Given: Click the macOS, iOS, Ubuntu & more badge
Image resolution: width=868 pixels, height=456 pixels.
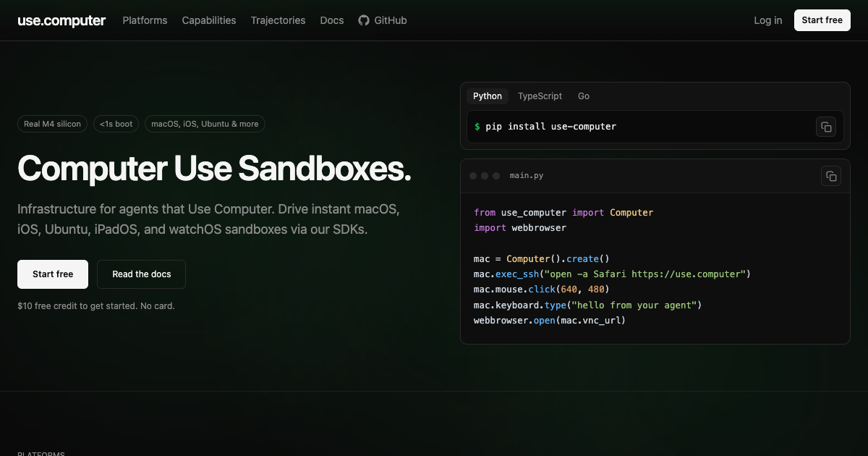Looking at the screenshot, I should pyautogui.click(x=205, y=124).
